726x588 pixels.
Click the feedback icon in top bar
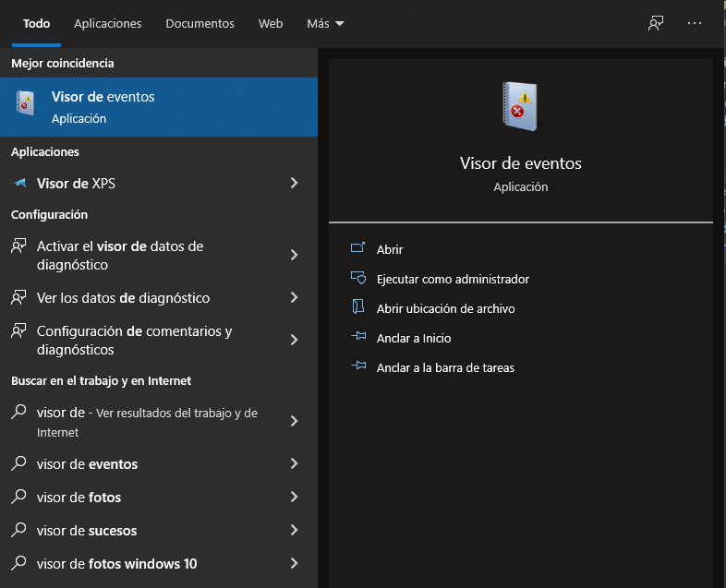656,23
